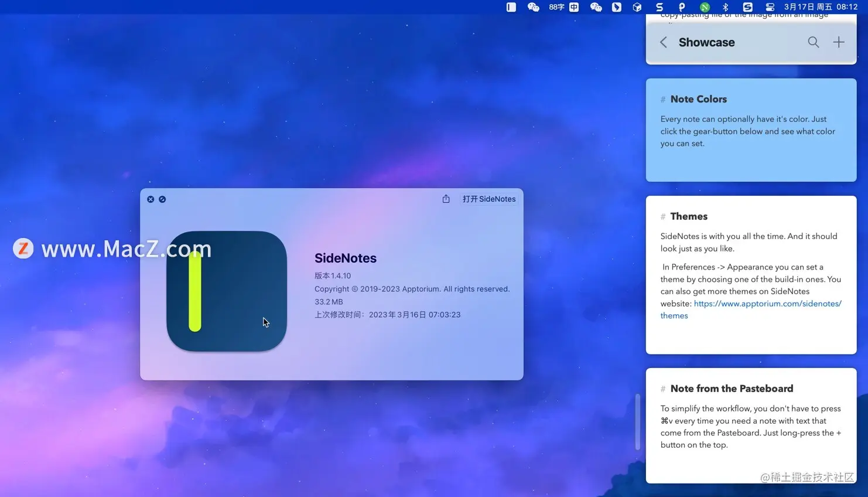868x497 pixels.
Task: Select the Note from the Pasteboard heading
Action: [x=732, y=389]
